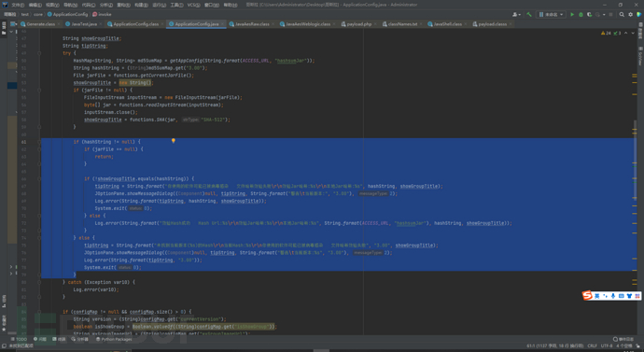The width and height of the screenshot is (644, 352).
Task: Open the 文件 (File) menu
Action: coord(18,5)
